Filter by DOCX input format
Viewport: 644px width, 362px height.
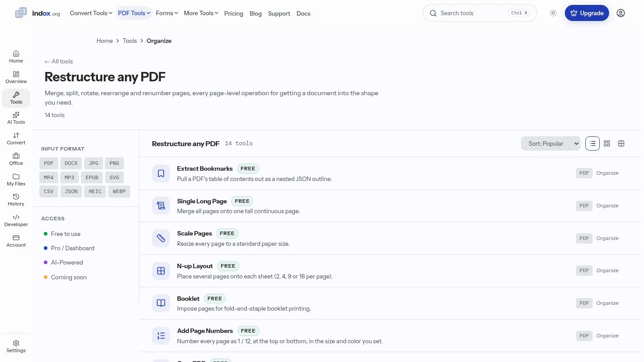coord(71,164)
